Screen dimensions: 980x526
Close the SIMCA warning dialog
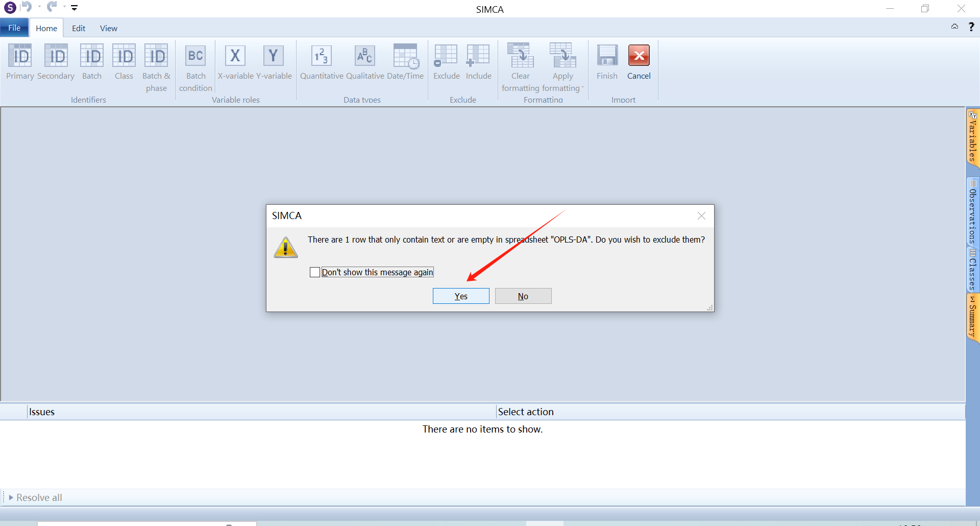[701, 216]
